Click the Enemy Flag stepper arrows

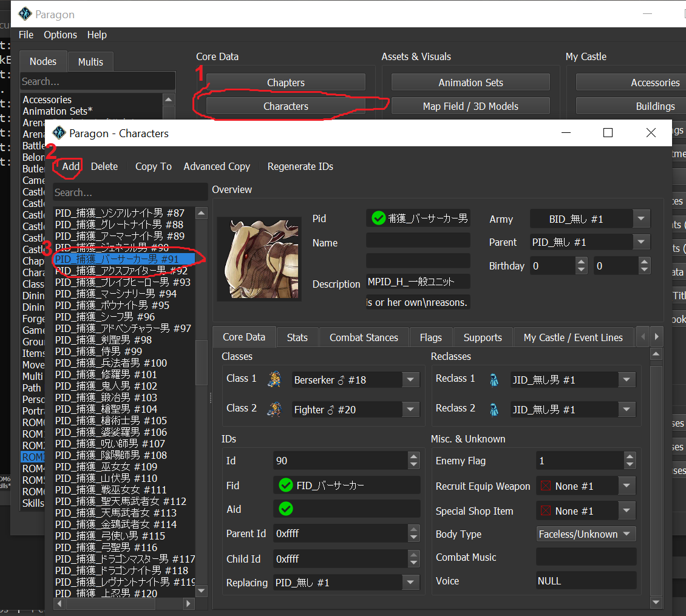pyautogui.click(x=630, y=460)
